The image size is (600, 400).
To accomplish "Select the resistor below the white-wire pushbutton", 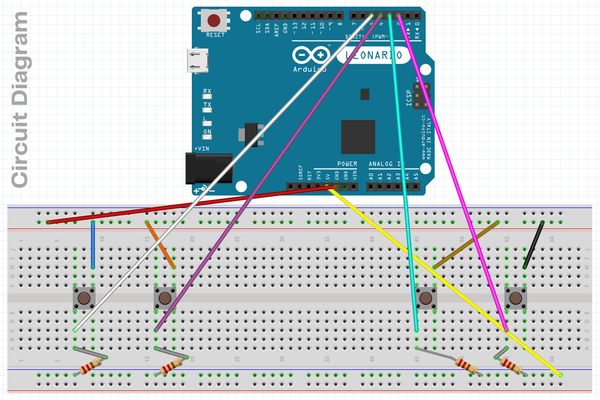I will [90, 366].
